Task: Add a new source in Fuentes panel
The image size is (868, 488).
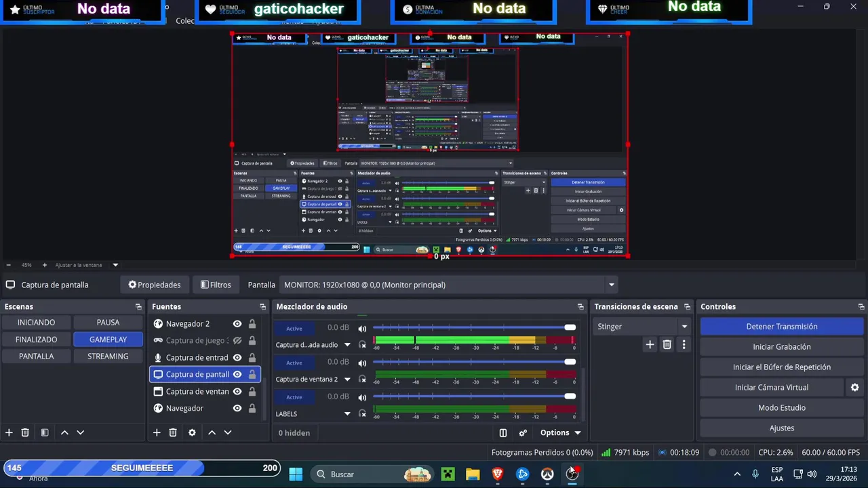Action: [x=157, y=432]
